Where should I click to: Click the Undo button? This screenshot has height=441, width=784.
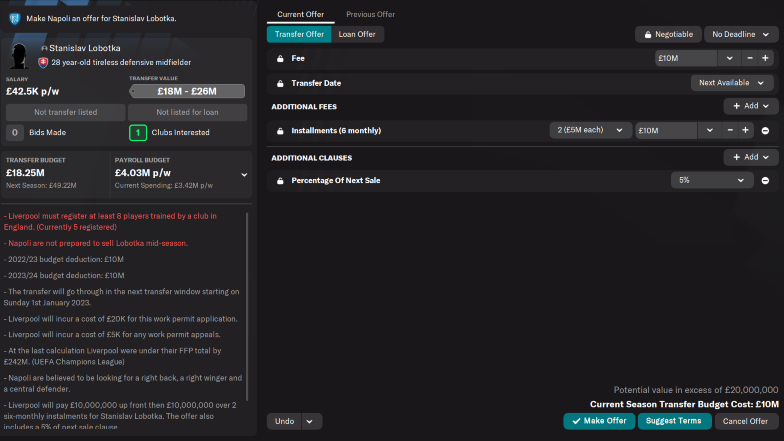(284, 421)
